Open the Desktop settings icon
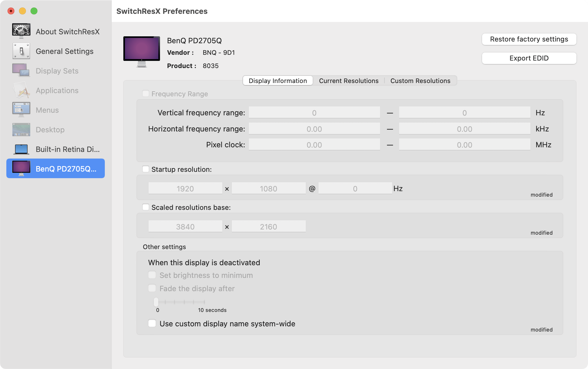This screenshot has width=588, height=369. (21, 129)
